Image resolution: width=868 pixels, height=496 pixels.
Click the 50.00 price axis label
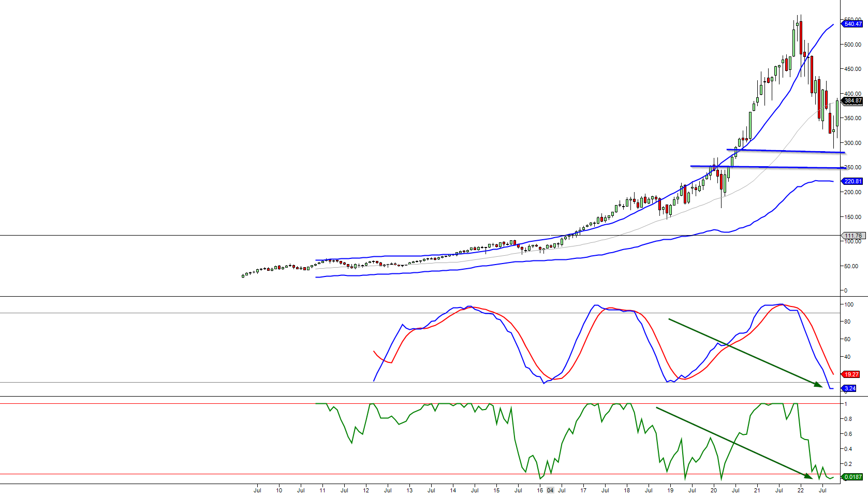[x=851, y=266]
